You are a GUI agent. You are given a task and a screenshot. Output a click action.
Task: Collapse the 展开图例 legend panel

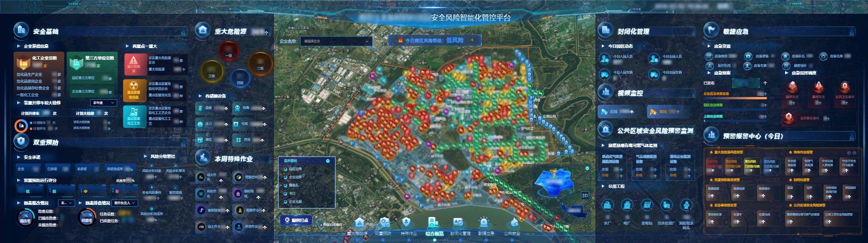click(328, 161)
